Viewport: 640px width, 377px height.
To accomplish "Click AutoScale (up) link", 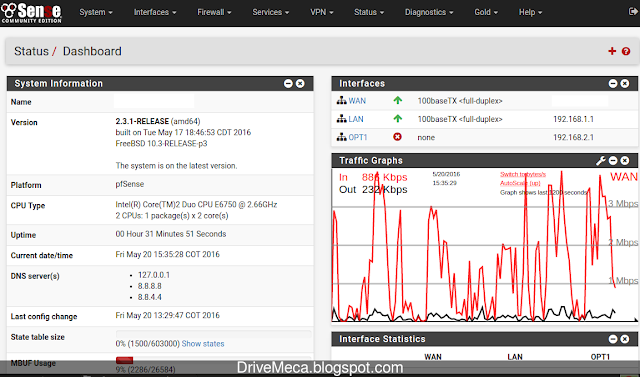I will (x=520, y=183).
